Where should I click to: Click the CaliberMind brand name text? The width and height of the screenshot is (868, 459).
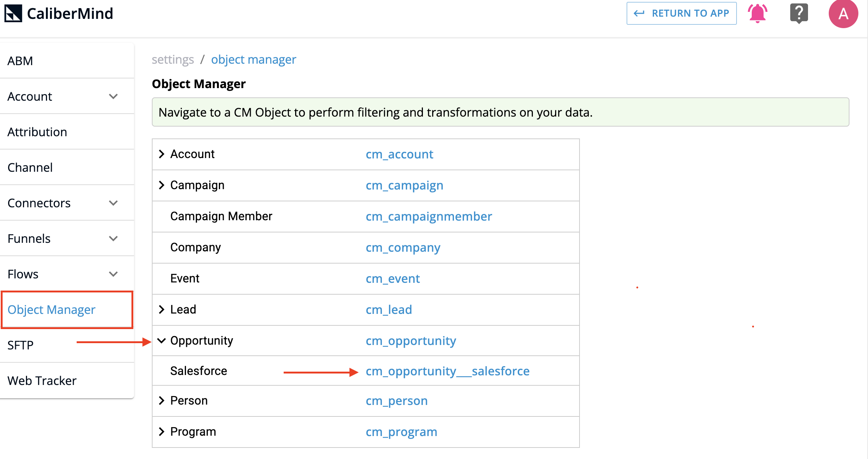(70, 14)
